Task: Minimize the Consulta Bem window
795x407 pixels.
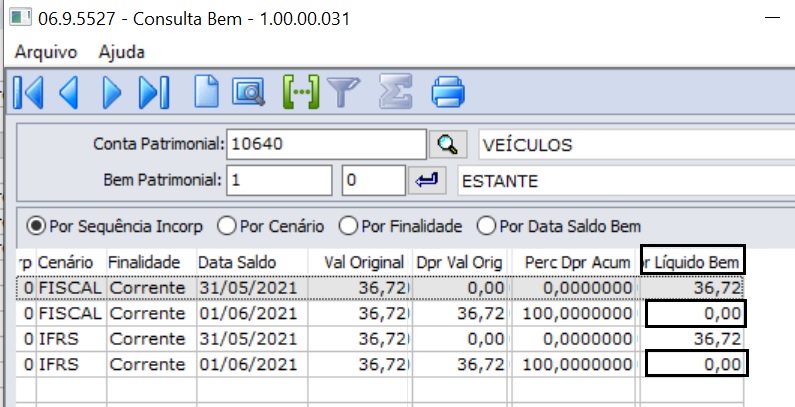Action: 773,18
